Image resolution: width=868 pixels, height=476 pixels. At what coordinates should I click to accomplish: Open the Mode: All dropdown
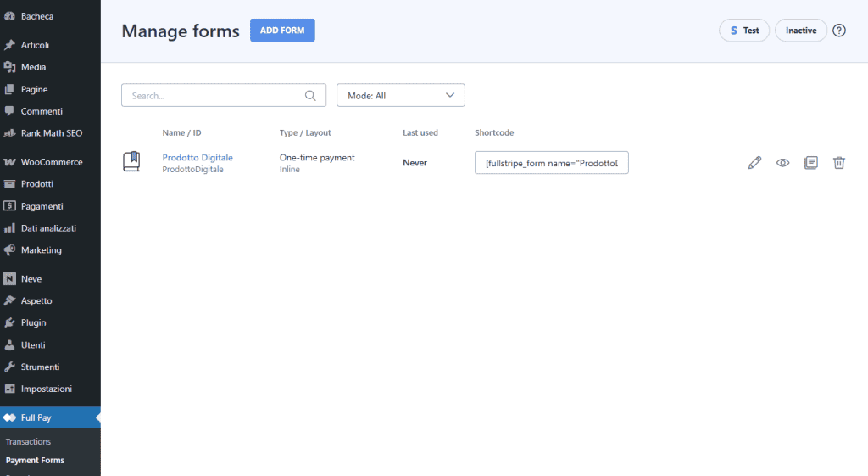401,95
